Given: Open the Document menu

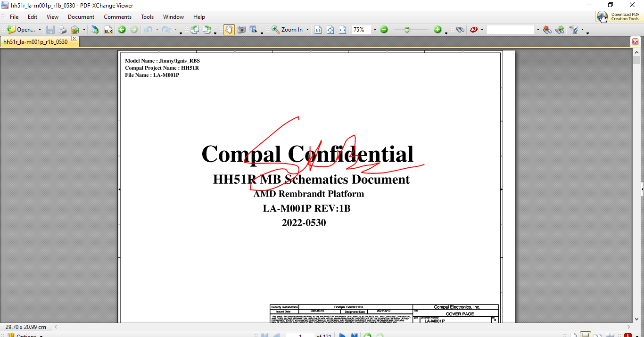Looking at the screenshot, I should pos(81,16).
